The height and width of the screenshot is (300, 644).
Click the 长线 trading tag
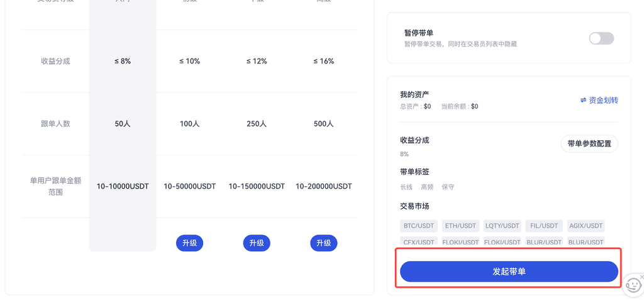pyautogui.click(x=406, y=187)
